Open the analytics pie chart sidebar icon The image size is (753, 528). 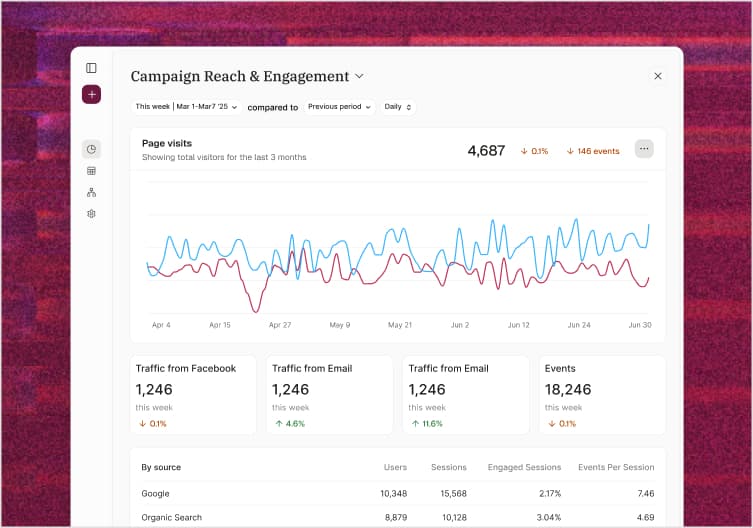click(91, 149)
